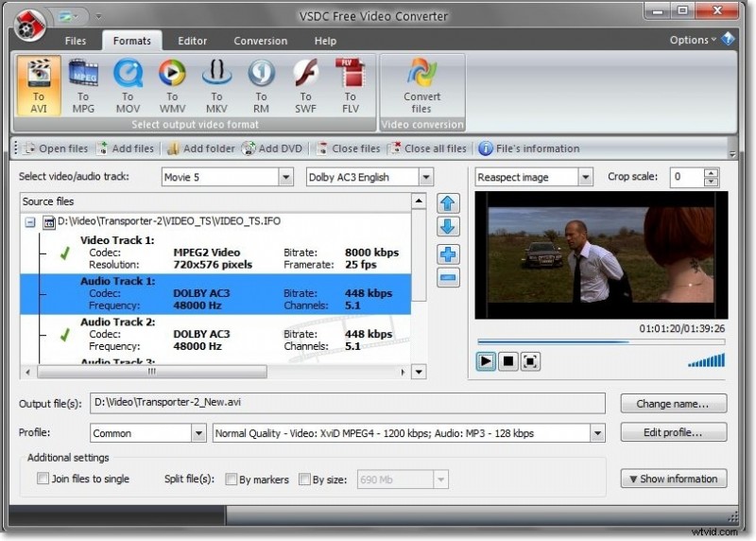756x541 pixels.
Task: Collapse the VIDEO_TS.IFO tree node
Action: [30, 222]
